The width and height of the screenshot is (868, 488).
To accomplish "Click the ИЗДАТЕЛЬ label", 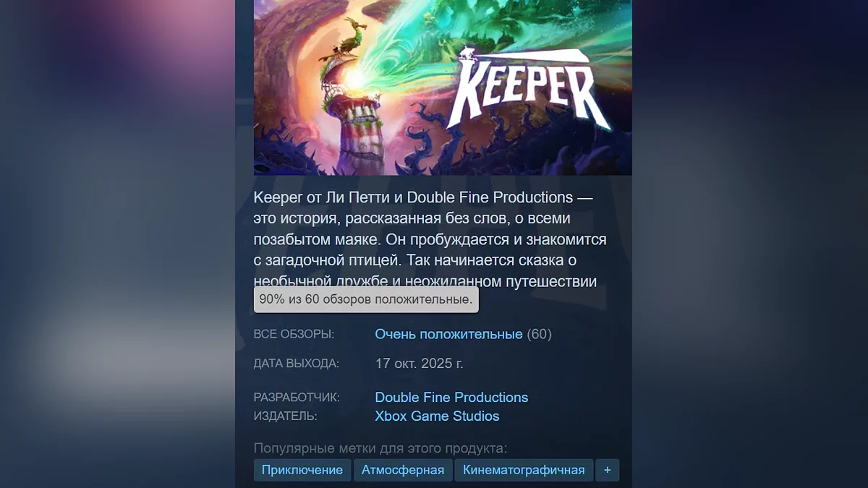I will 285,416.
